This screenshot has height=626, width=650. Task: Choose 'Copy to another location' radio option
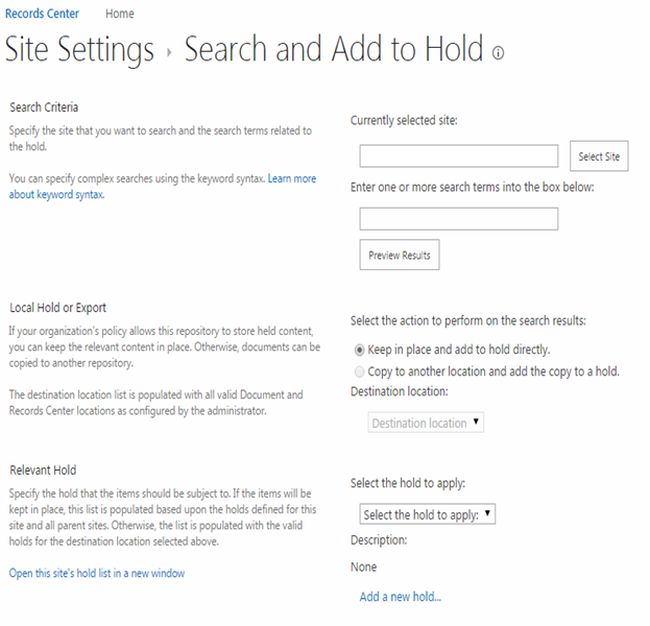(x=360, y=371)
